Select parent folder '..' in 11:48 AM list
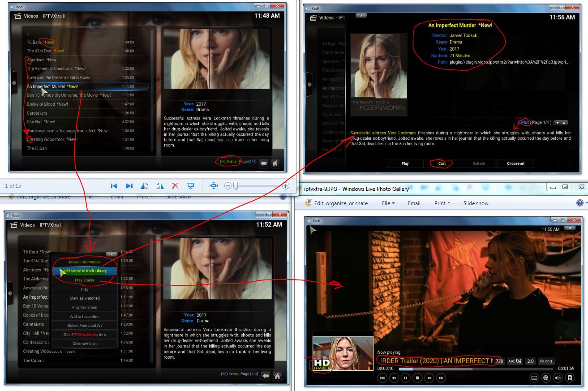The height and width of the screenshot is (391, 588). pyautogui.click(x=88, y=34)
